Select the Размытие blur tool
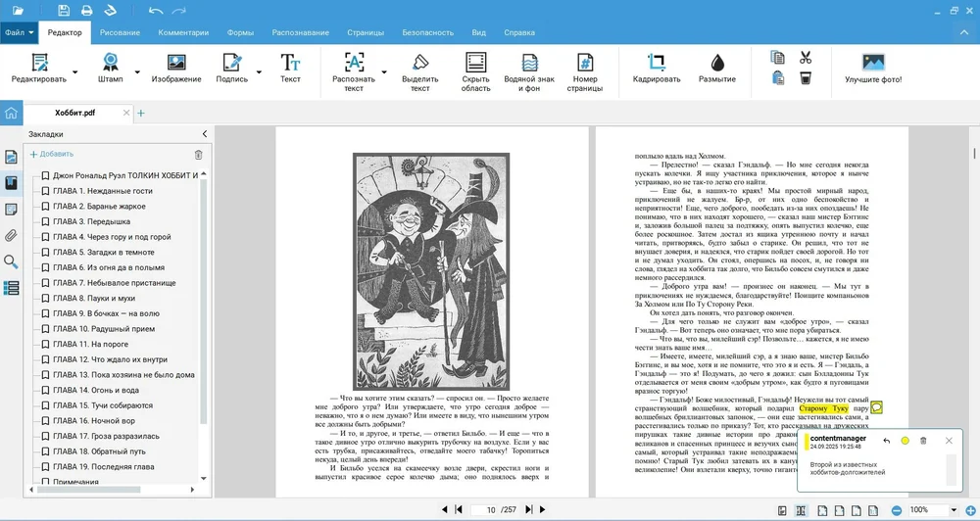 tap(717, 69)
